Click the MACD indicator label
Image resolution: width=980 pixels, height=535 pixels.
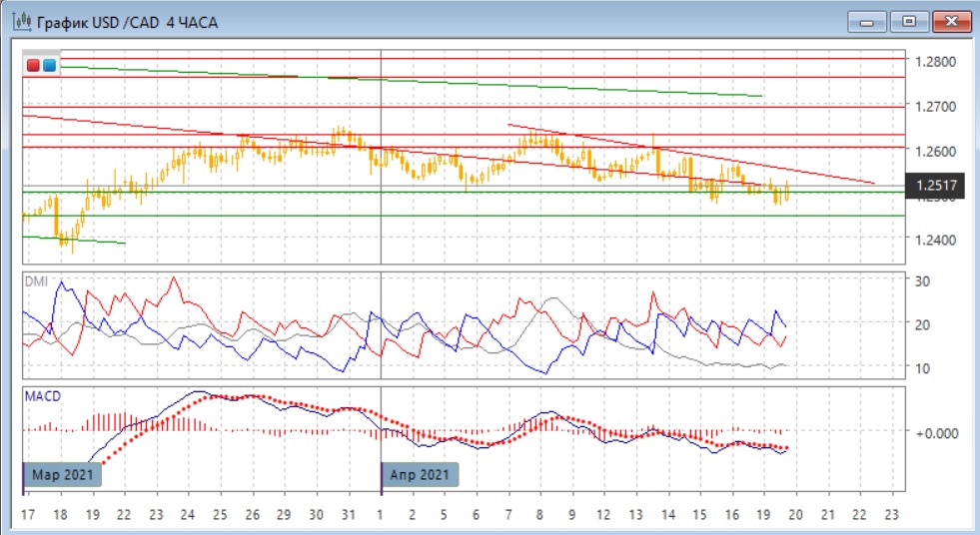[x=41, y=396]
